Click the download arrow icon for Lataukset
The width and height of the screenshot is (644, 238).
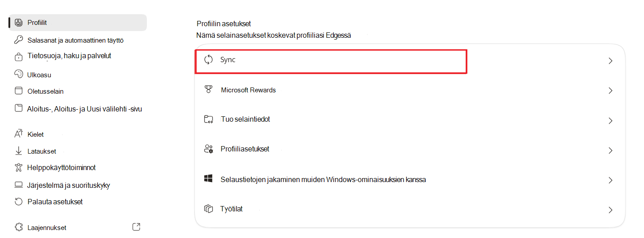(x=19, y=151)
